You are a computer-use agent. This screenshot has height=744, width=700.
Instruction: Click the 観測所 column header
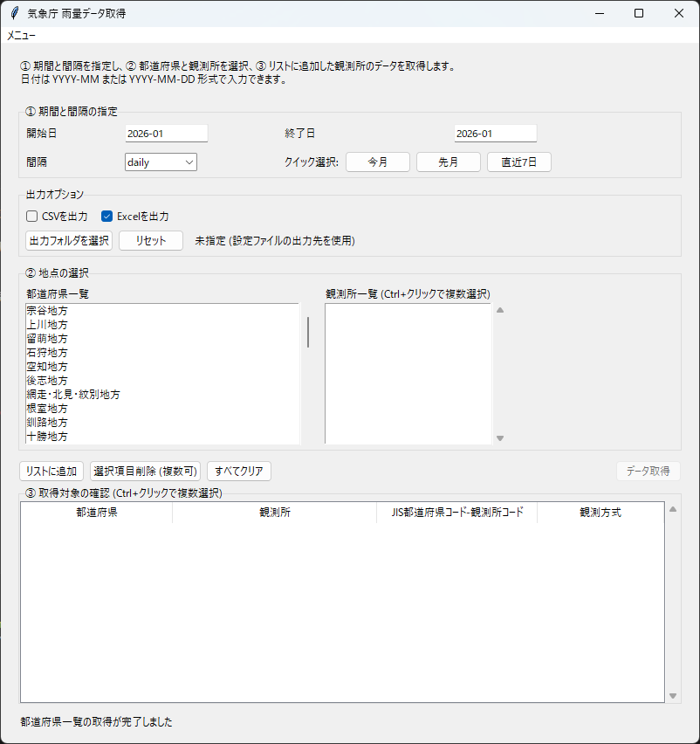coord(276,513)
